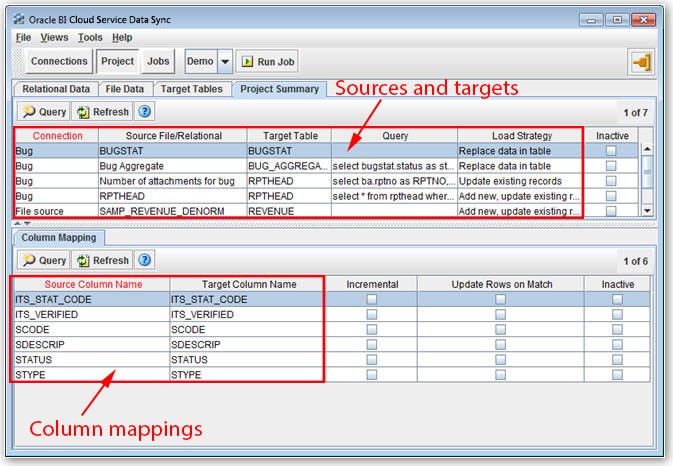
Task: Open the Help menu
Action: pos(122,38)
